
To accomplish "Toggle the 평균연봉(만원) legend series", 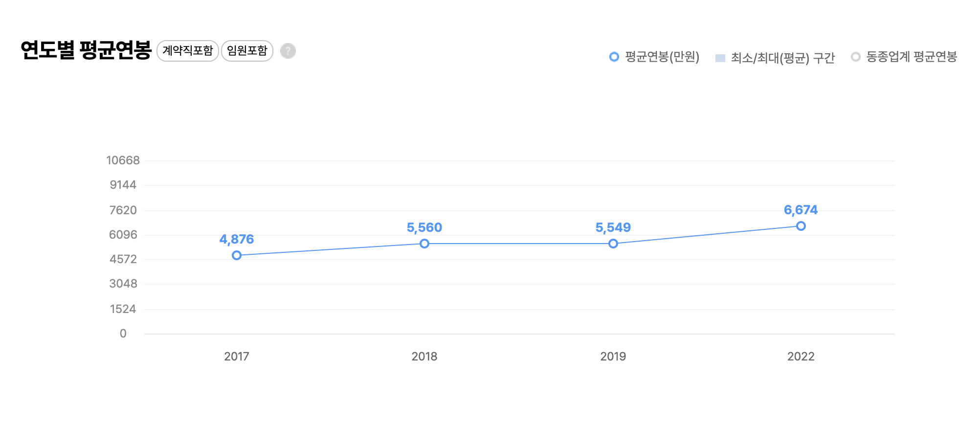I will coord(654,57).
